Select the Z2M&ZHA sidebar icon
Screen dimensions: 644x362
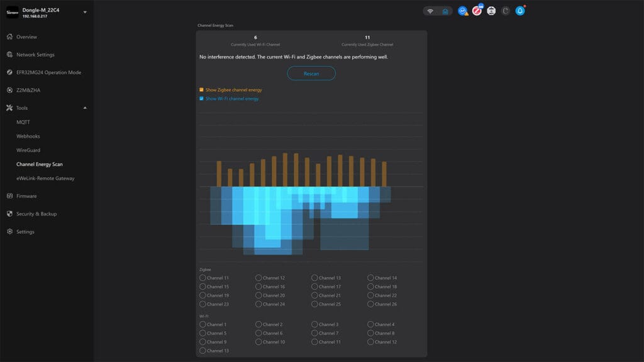(x=9, y=90)
